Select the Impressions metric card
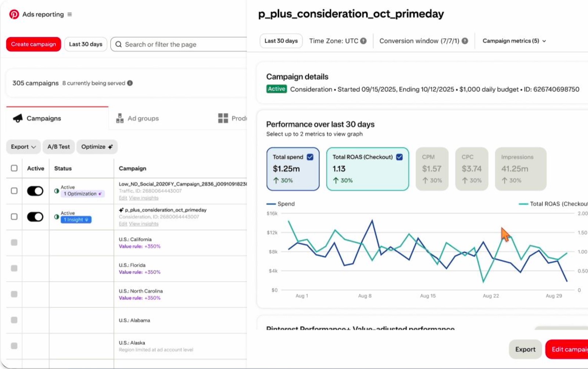Screen dimensions: 588x369 coord(521,169)
